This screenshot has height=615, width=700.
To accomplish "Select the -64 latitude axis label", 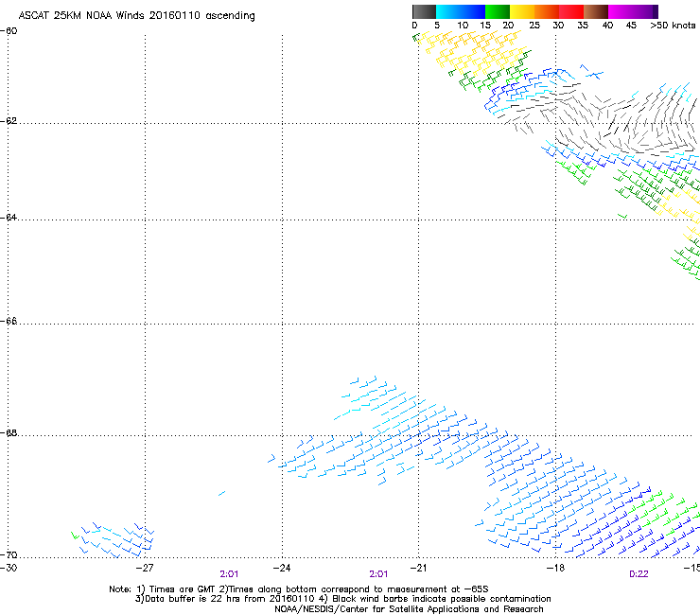I will point(9,218).
